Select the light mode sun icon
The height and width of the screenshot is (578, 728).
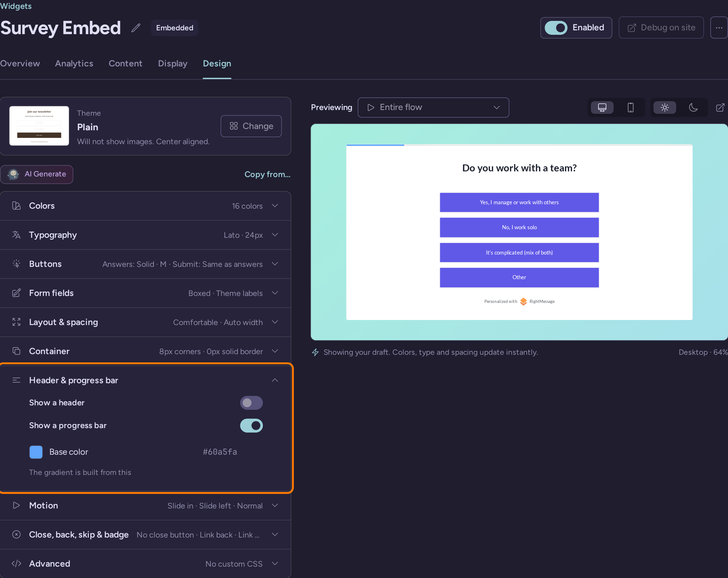coord(664,108)
